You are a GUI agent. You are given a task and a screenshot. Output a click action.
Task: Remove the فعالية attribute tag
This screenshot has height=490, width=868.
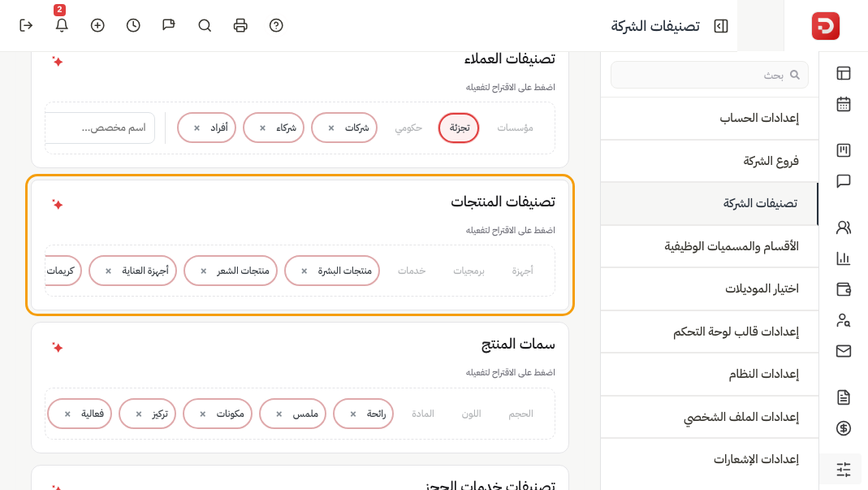click(x=67, y=414)
